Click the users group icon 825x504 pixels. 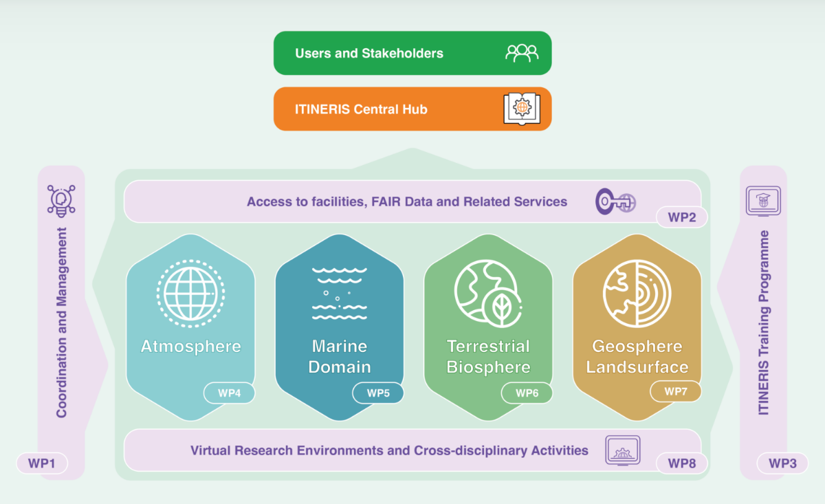(522, 53)
